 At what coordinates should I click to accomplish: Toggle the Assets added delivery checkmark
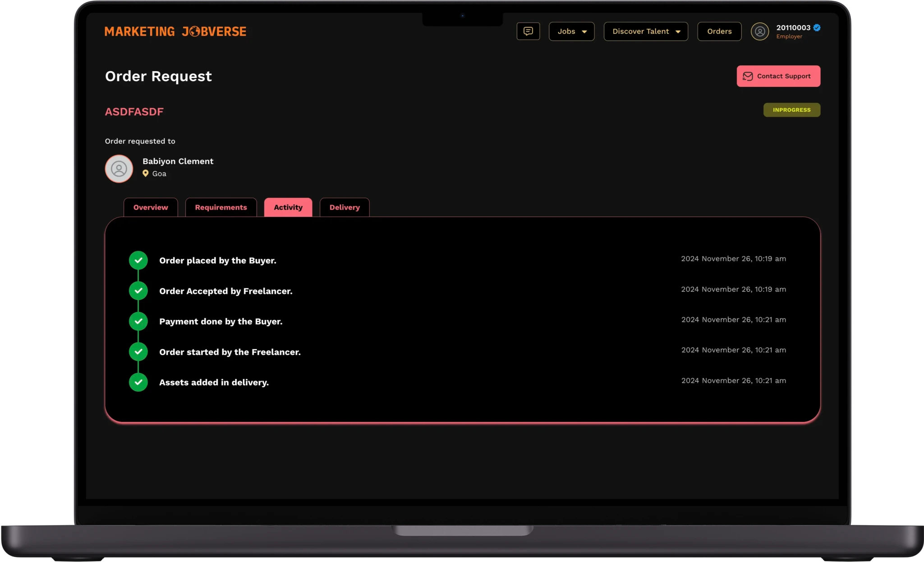pyautogui.click(x=138, y=382)
